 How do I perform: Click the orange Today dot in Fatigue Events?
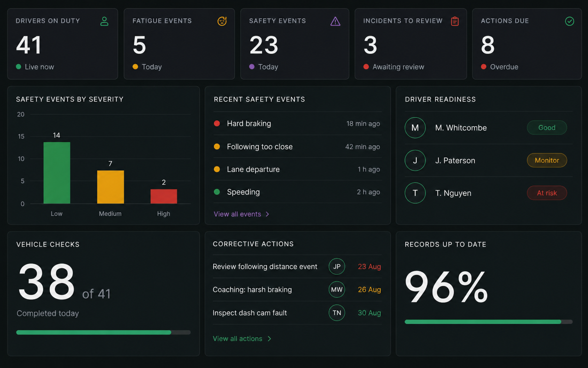pos(135,66)
